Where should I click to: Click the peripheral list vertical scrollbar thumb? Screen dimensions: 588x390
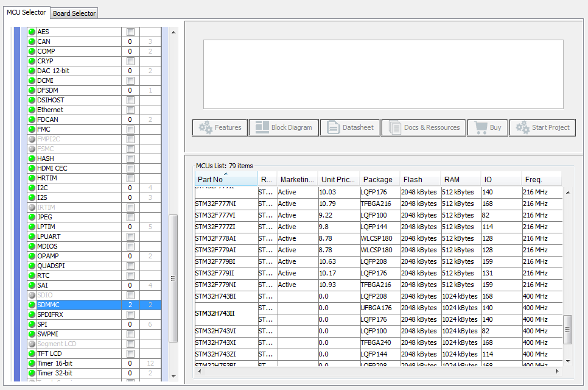173,278
